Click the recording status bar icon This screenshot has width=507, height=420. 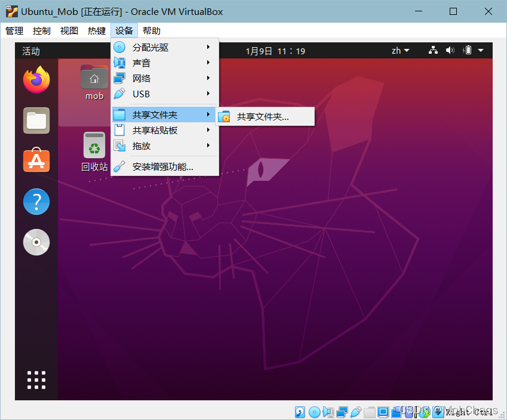(396, 412)
